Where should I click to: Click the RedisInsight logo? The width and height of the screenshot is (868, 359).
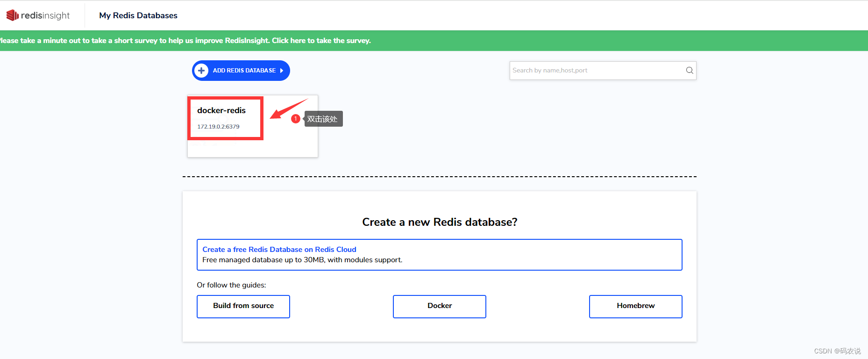coord(38,15)
